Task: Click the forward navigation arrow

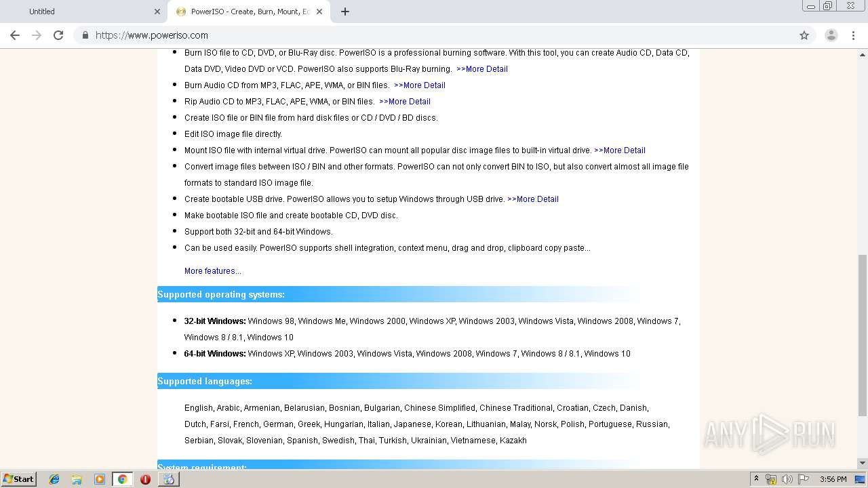Action: (37, 35)
